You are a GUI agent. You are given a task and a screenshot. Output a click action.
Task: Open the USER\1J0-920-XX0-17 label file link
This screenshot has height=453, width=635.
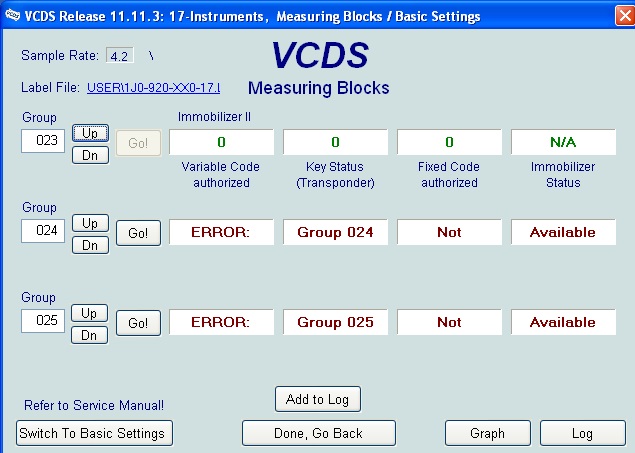pos(153,87)
